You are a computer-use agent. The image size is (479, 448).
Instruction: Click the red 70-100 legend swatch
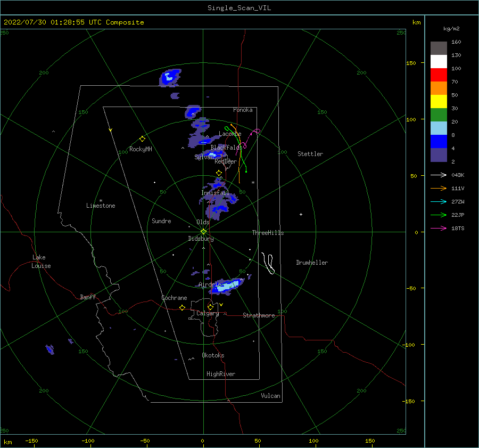(x=439, y=75)
